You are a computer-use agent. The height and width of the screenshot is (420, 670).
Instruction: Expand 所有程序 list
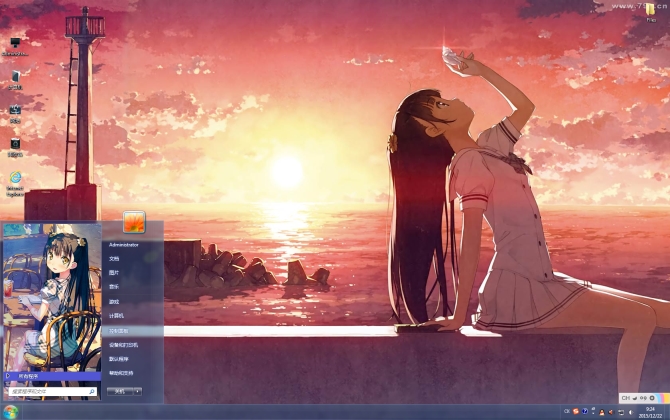click(x=52, y=376)
